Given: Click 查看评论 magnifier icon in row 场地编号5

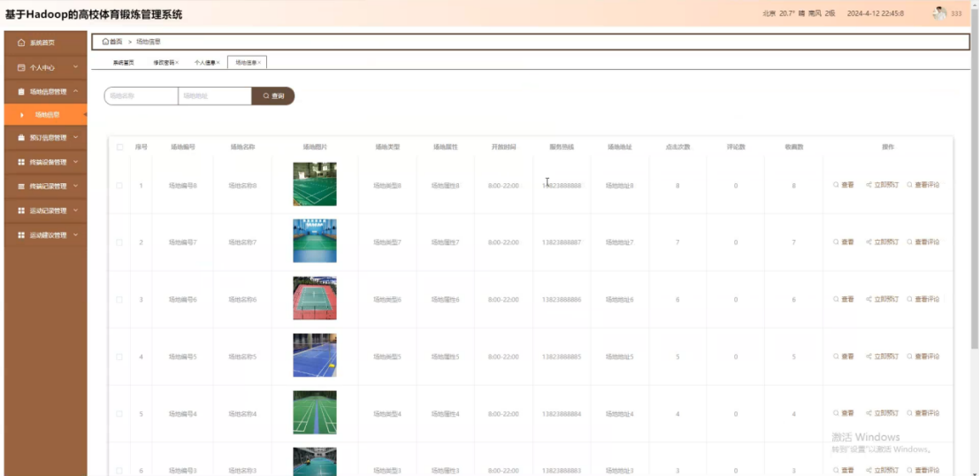Looking at the screenshot, I should (x=910, y=357).
